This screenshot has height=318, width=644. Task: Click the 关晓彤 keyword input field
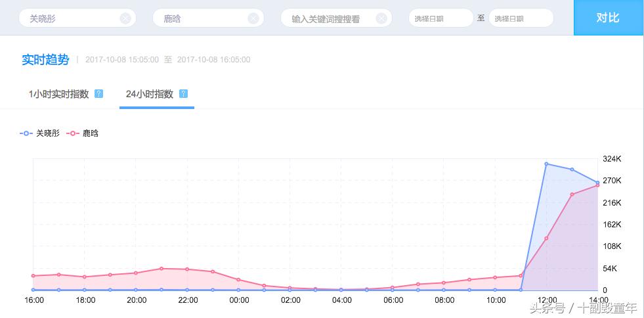(69, 18)
